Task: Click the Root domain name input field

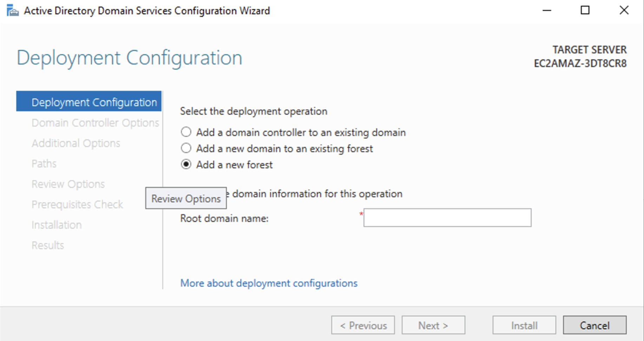Action: point(447,218)
